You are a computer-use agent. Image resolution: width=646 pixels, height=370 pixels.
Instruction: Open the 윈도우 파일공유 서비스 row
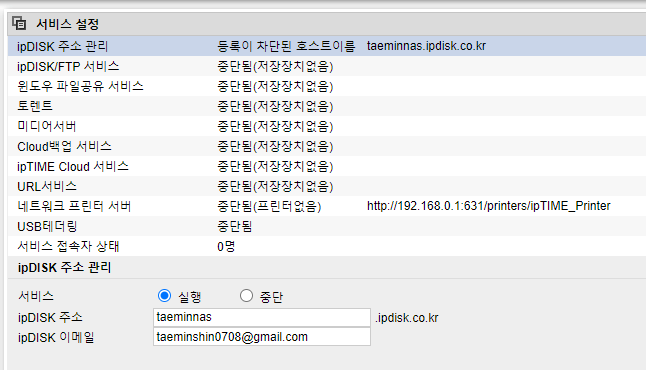[327, 86]
